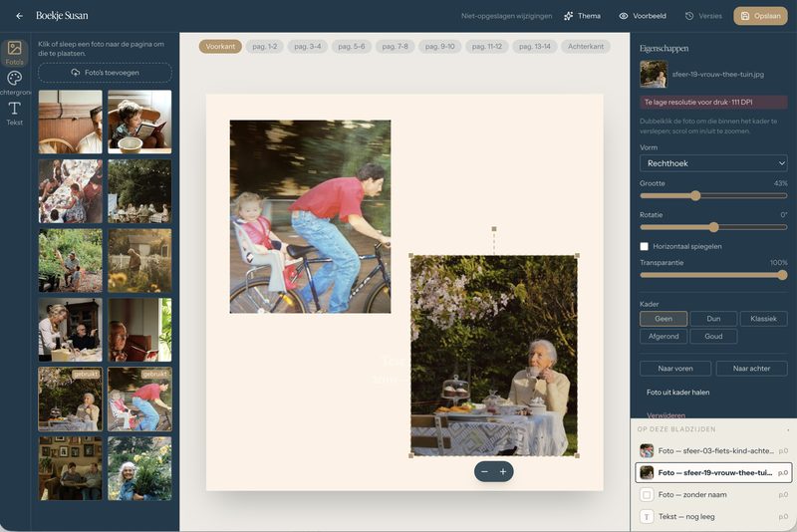The height and width of the screenshot is (532, 797).
Task: Switch to pag. 13-14 tab
Action: (x=535, y=46)
